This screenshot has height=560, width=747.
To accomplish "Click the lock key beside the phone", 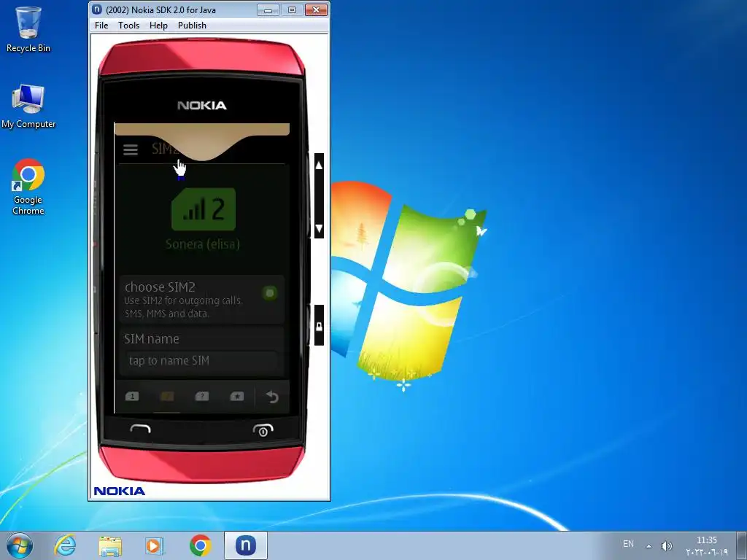I will 320,326.
